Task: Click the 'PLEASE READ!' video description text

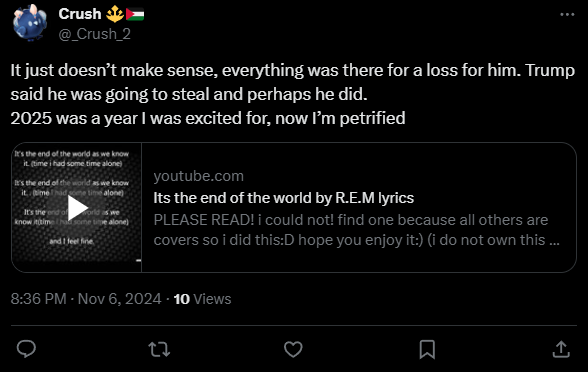Action: pos(356,230)
